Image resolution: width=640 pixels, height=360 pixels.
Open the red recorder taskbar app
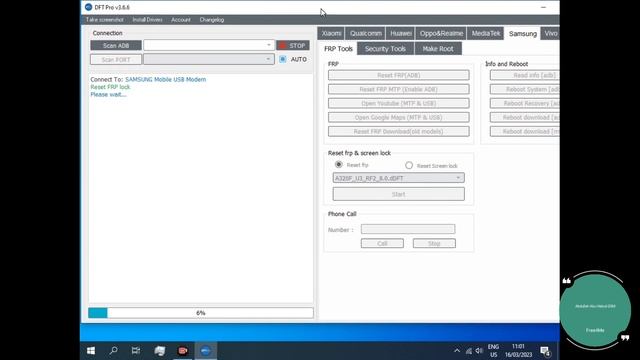(182, 351)
